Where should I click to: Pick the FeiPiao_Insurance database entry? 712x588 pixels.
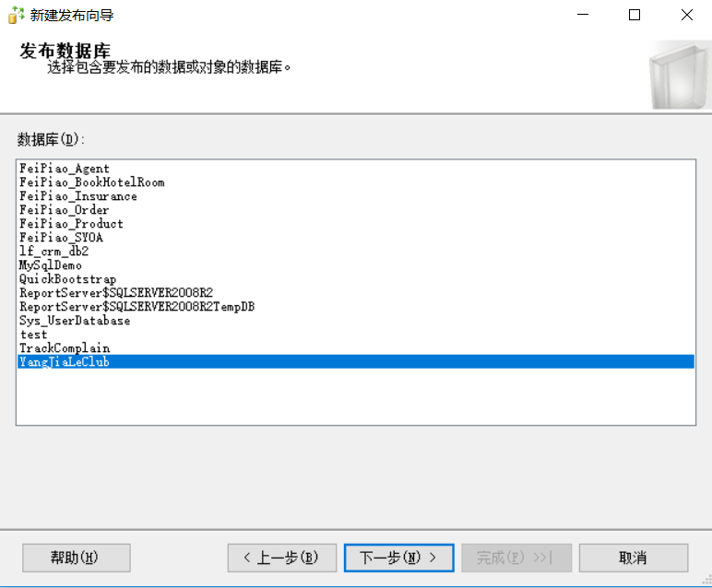click(77, 196)
